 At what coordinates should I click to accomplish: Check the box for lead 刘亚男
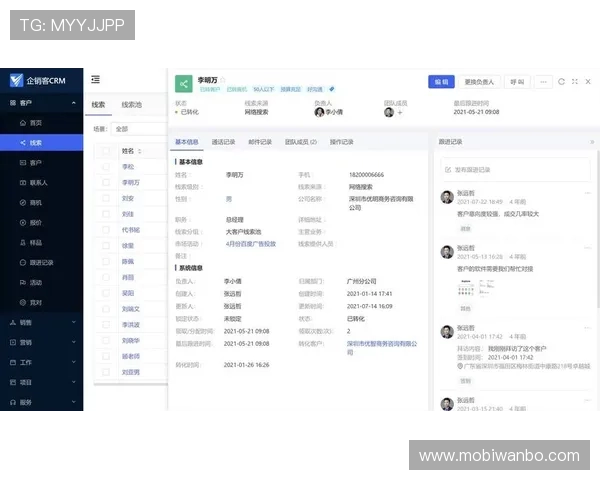[x=106, y=372]
